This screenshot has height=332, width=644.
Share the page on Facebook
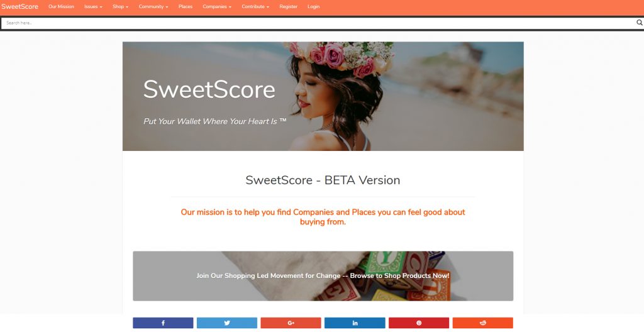(163, 323)
